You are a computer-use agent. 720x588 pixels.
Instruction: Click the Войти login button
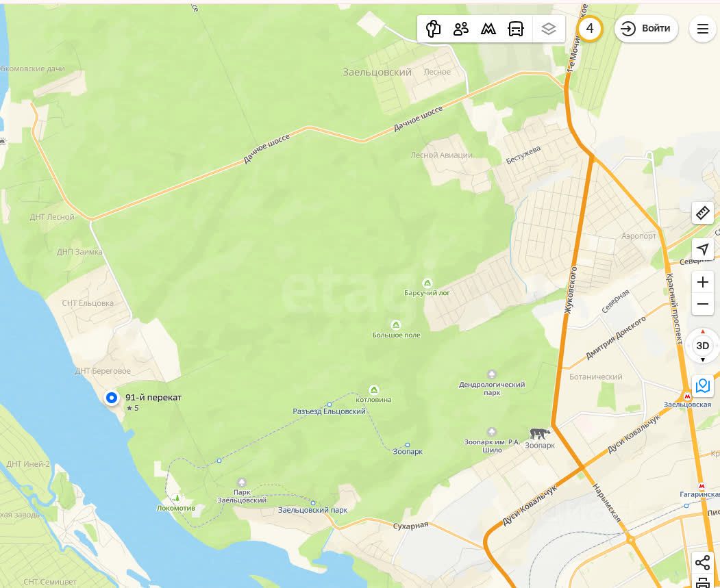click(646, 29)
